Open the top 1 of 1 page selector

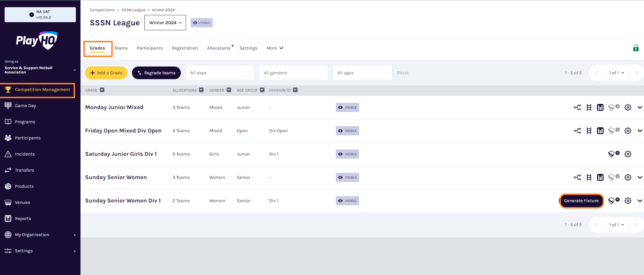pyautogui.click(x=616, y=73)
